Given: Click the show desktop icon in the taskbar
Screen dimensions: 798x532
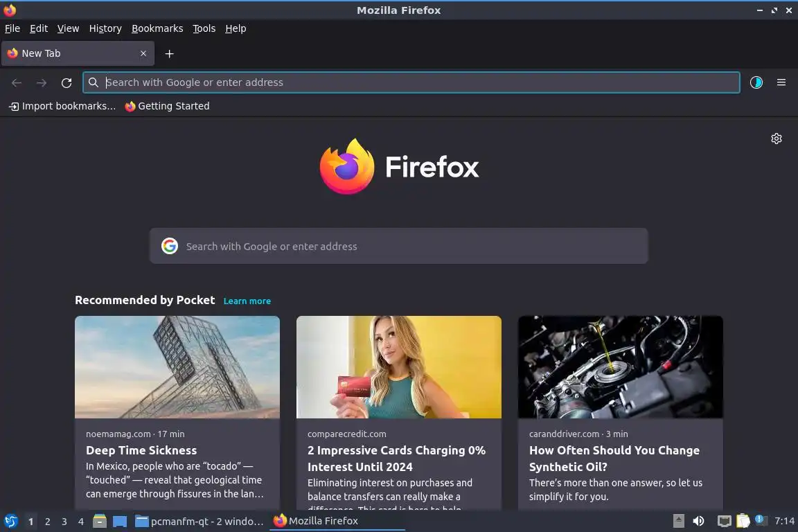Looking at the screenshot, I should click(120, 522).
